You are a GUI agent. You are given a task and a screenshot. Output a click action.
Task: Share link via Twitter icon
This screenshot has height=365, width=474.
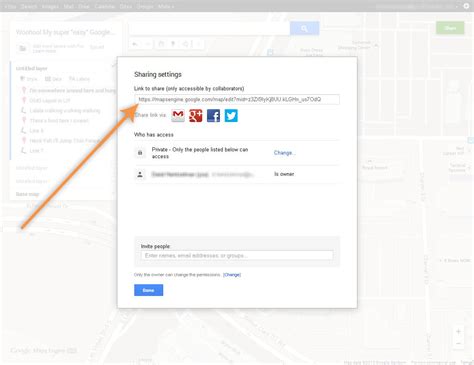coord(231,115)
